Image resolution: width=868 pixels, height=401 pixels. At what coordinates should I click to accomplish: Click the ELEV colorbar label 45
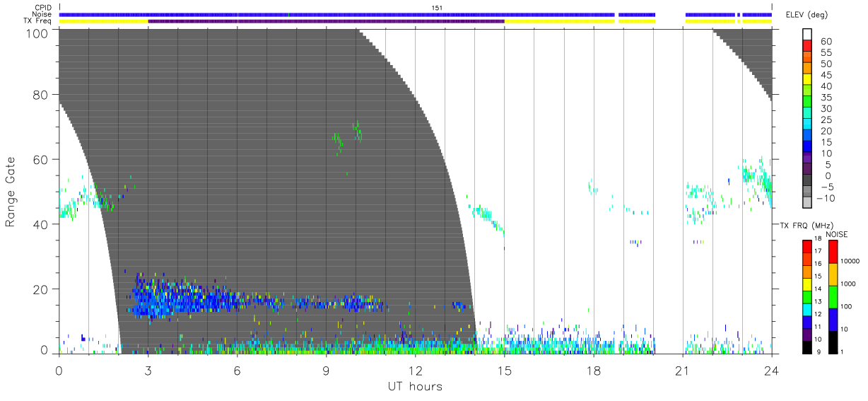pyautogui.click(x=825, y=75)
